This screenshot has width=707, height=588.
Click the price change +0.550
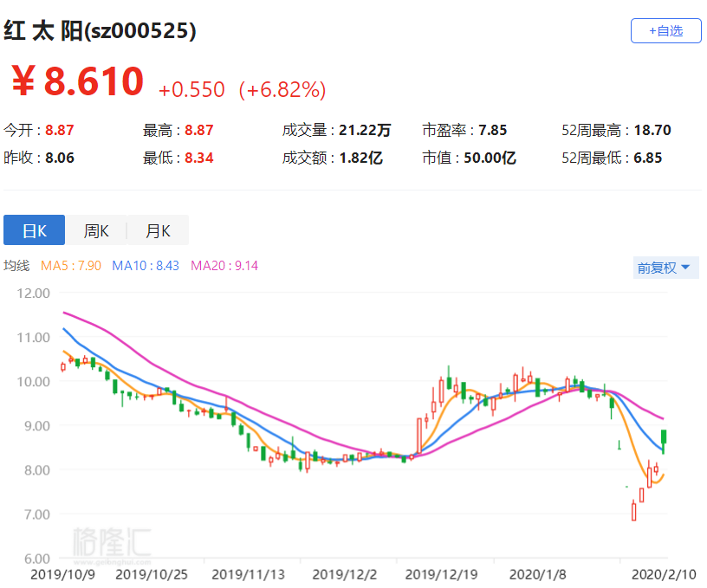point(191,90)
